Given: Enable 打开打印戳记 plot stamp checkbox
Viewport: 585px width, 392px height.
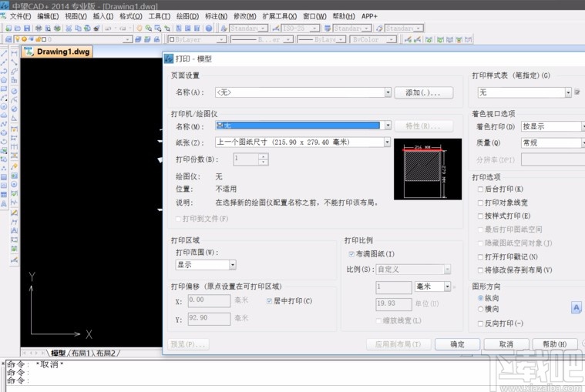Looking at the screenshot, I should coord(480,256).
